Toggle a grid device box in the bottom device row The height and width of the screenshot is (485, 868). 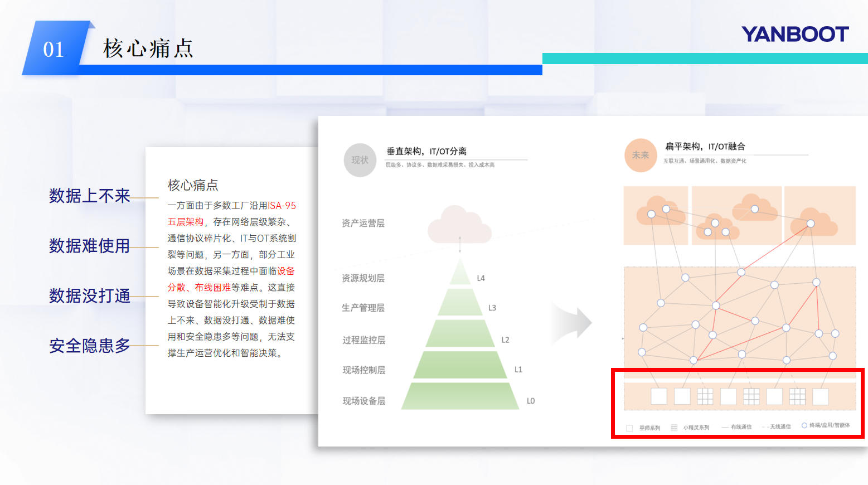pyautogui.click(x=705, y=396)
